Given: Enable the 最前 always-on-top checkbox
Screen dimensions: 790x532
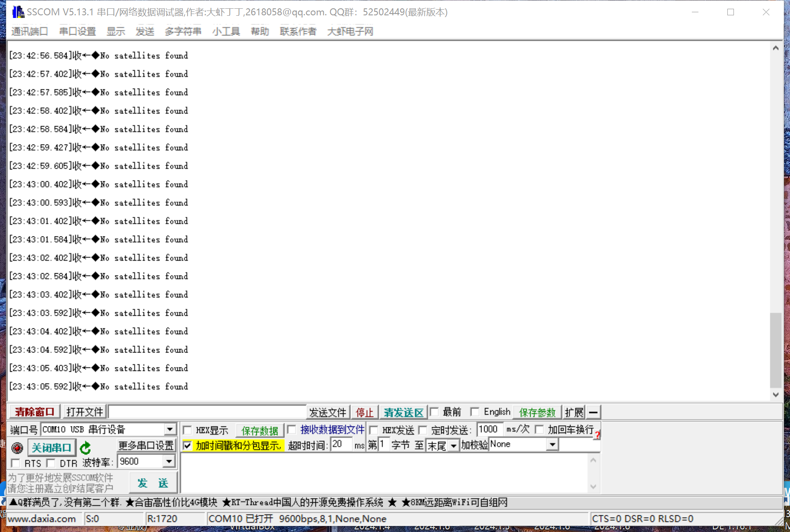Looking at the screenshot, I should (434, 412).
